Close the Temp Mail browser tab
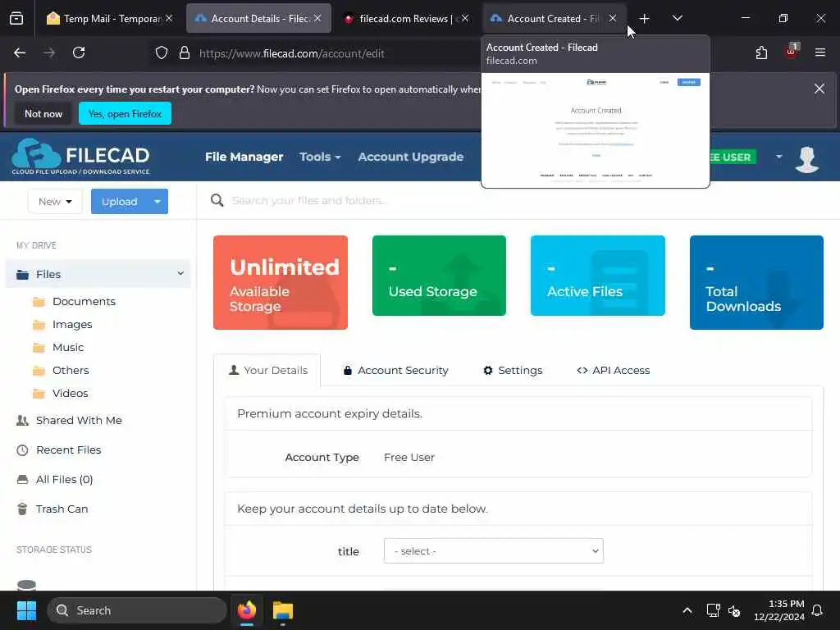 pos(169,18)
